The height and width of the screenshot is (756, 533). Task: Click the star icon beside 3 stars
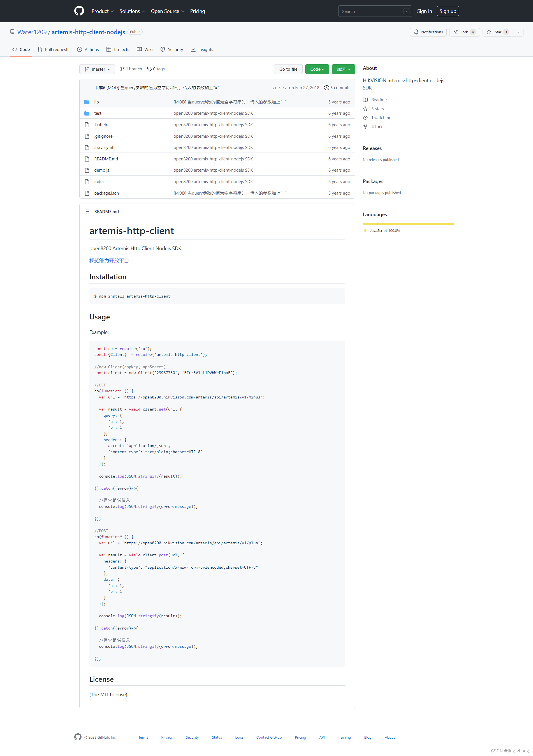pos(365,109)
